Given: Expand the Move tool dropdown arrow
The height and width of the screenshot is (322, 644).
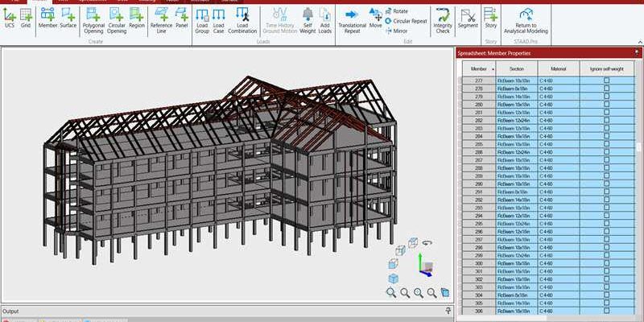Looking at the screenshot, I should (380, 12).
